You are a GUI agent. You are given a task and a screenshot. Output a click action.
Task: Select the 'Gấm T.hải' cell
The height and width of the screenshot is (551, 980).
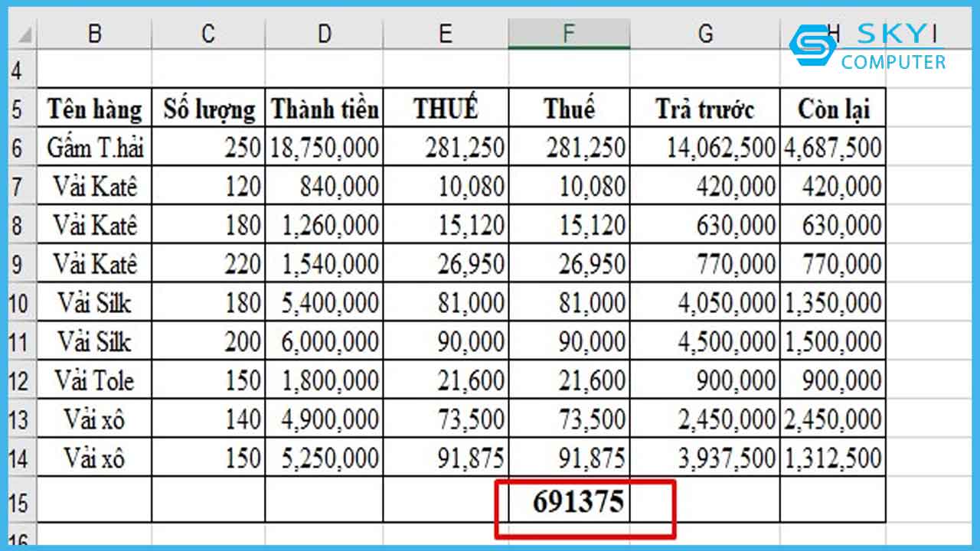pos(94,147)
